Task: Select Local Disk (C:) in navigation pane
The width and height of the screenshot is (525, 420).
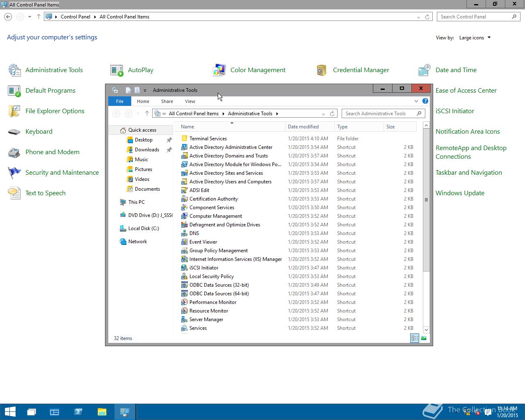Action: coord(144,228)
